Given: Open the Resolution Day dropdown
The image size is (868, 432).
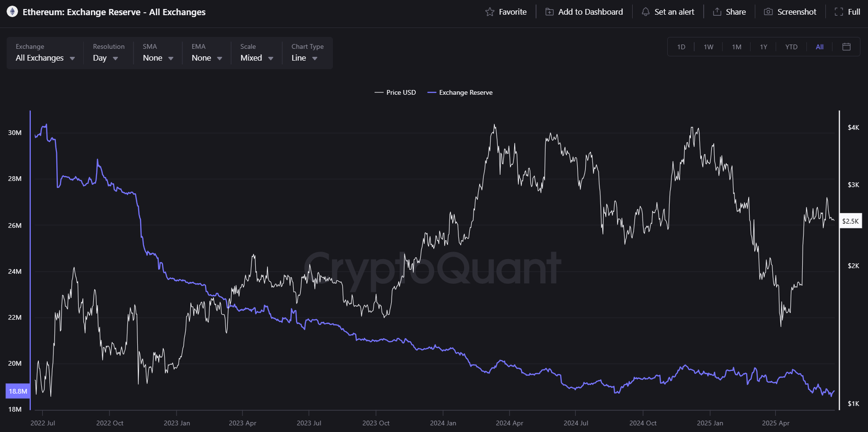Looking at the screenshot, I should pos(105,58).
